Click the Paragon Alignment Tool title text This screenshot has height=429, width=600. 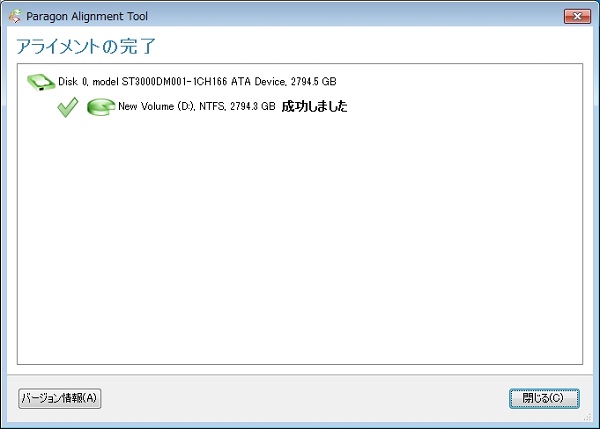point(87,16)
